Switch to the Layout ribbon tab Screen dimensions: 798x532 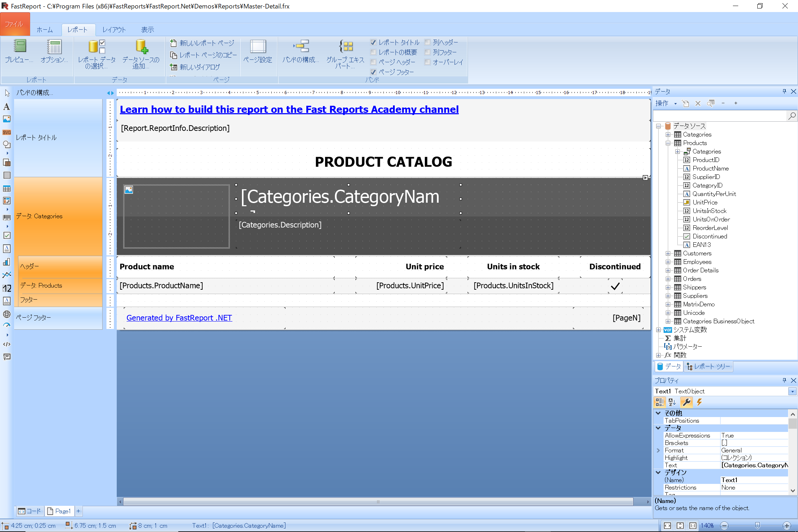coord(114,30)
